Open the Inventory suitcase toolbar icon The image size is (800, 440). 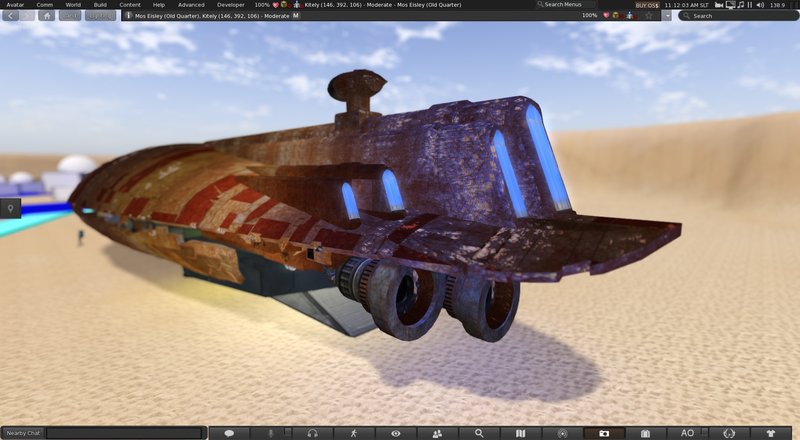click(x=645, y=433)
